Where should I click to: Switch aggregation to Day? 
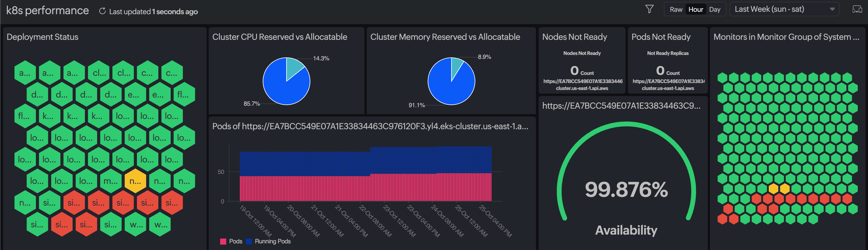pyautogui.click(x=715, y=9)
